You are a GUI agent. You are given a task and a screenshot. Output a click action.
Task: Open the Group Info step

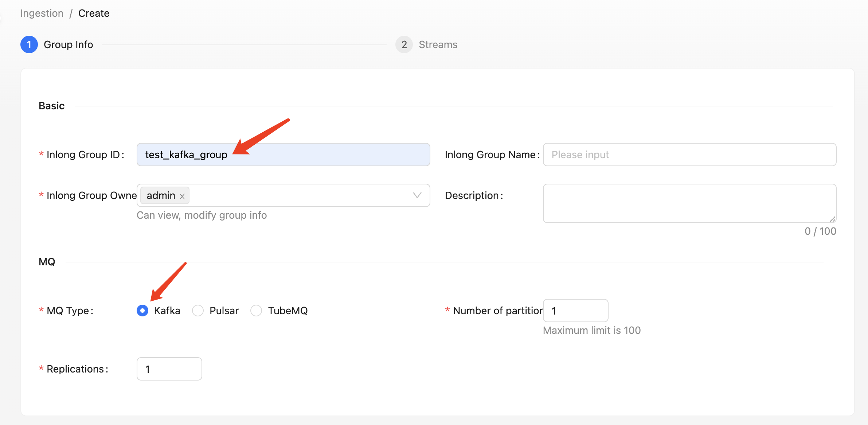tap(68, 44)
